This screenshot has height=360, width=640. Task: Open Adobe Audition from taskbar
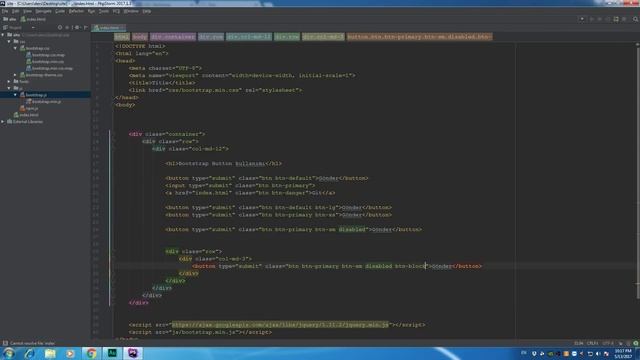point(112,353)
